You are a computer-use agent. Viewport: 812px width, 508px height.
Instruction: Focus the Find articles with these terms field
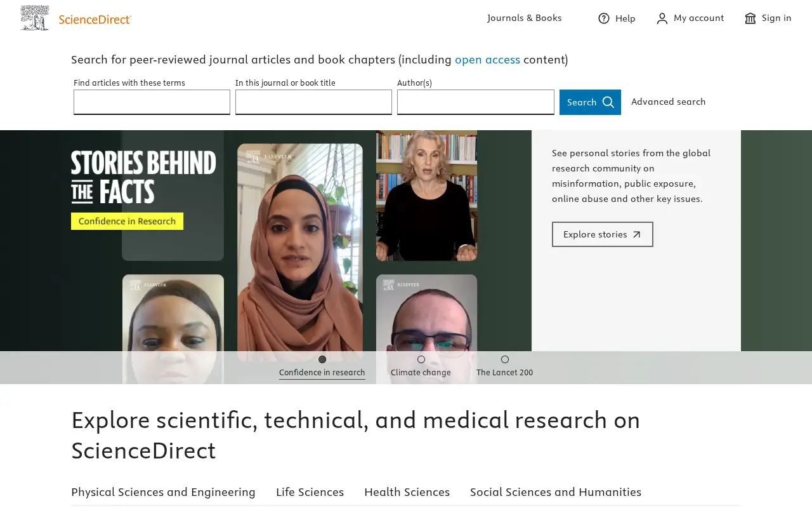click(152, 102)
